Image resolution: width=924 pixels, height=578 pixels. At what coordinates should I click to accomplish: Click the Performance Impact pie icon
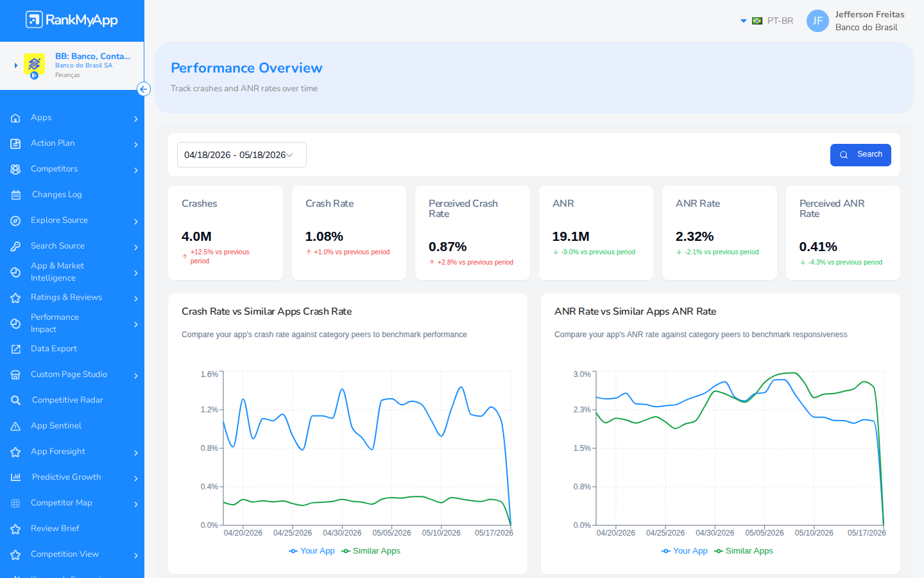[x=16, y=324]
